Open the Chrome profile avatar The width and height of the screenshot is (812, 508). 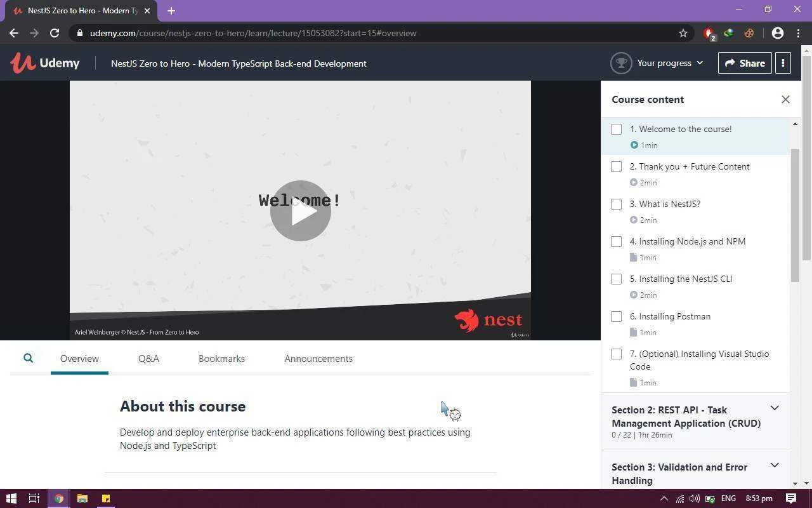[x=778, y=33]
